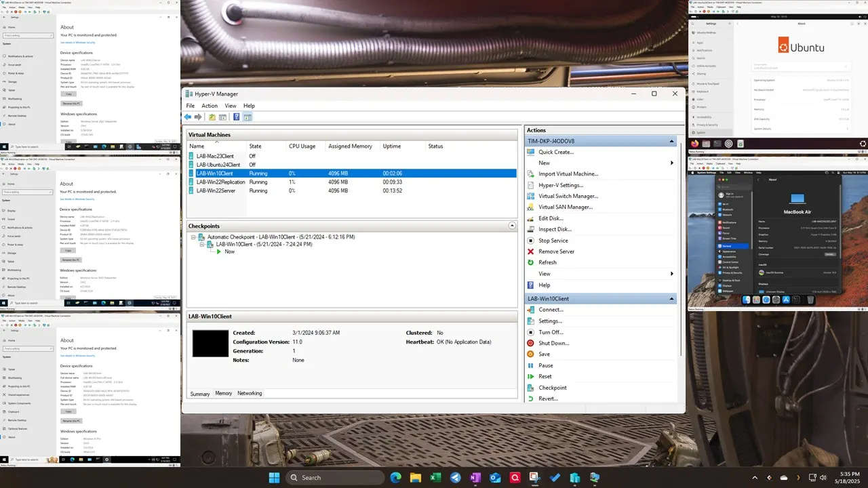The width and height of the screenshot is (868, 488).
Task: Select the Inspect Disk action
Action: [555, 229]
